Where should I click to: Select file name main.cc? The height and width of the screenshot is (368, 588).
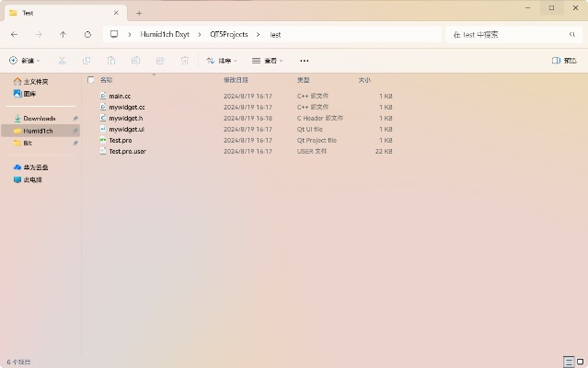pyautogui.click(x=120, y=96)
